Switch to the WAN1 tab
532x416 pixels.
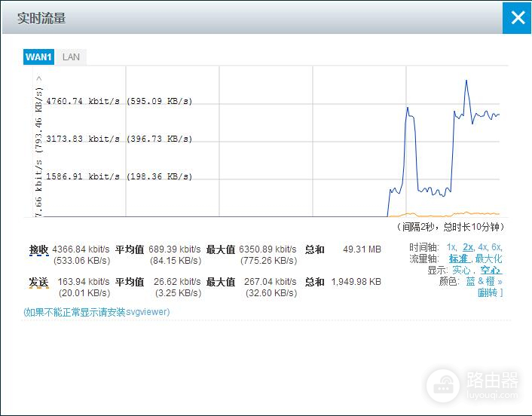[38, 57]
